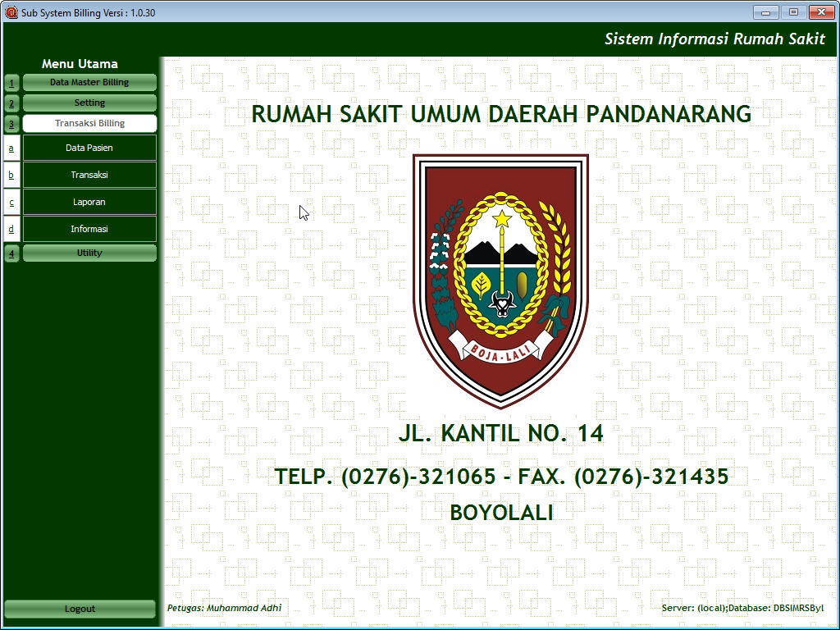Minimize the Sub System Billing window
840x630 pixels.
[766, 11]
